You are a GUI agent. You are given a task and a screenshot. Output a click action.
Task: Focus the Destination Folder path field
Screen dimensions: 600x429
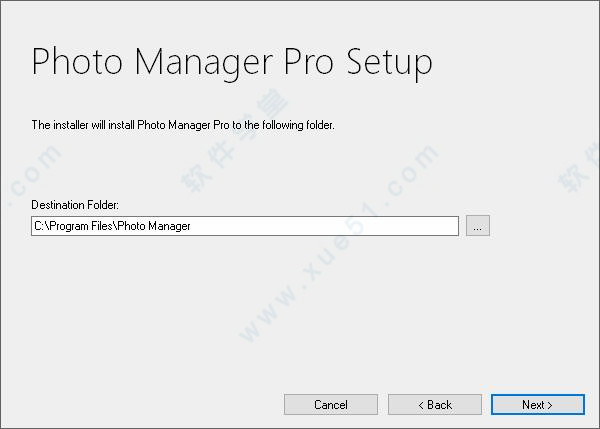[x=245, y=226]
